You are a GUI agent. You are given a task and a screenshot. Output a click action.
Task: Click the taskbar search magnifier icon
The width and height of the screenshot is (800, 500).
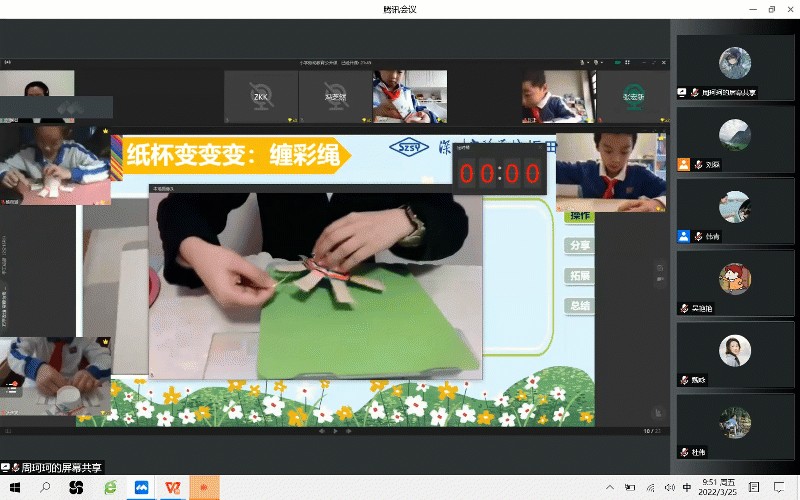tap(45, 487)
